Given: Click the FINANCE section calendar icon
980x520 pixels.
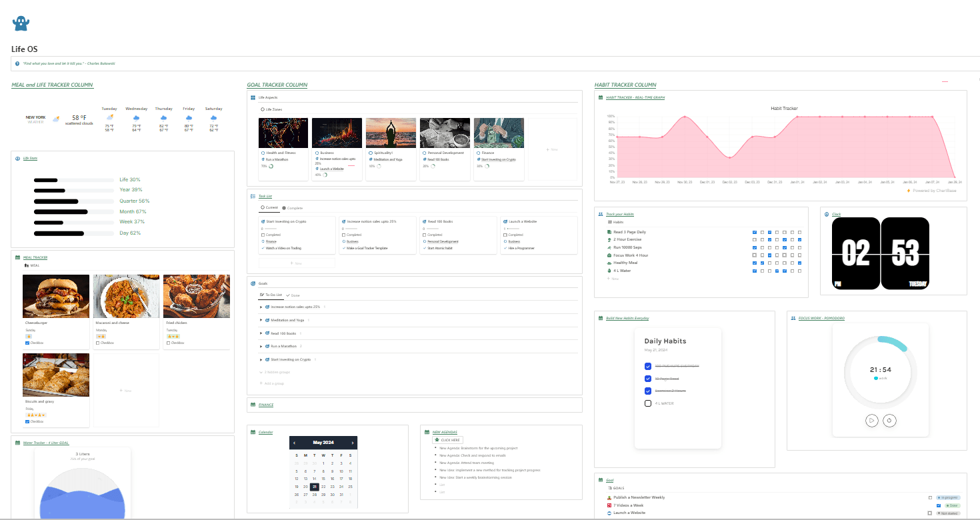Looking at the screenshot, I should point(253,405).
